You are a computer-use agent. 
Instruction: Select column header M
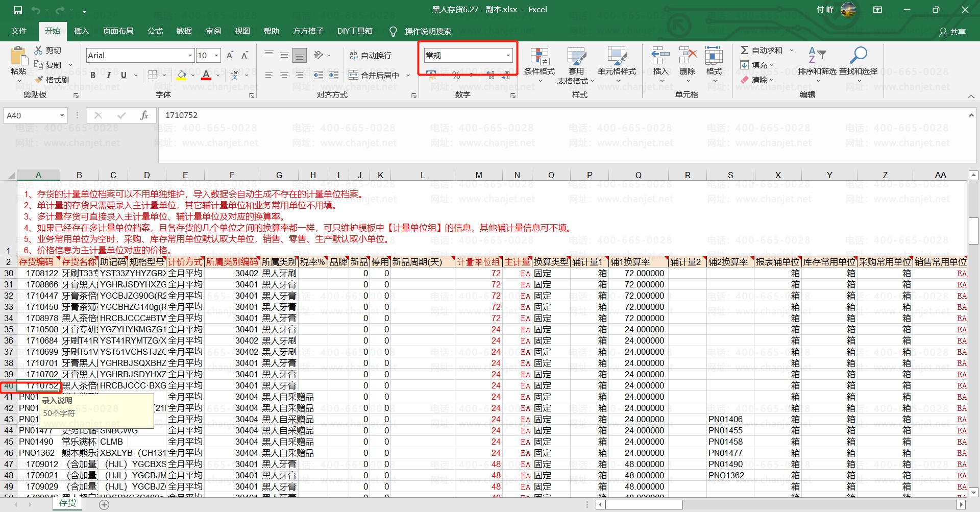pyautogui.click(x=479, y=175)
